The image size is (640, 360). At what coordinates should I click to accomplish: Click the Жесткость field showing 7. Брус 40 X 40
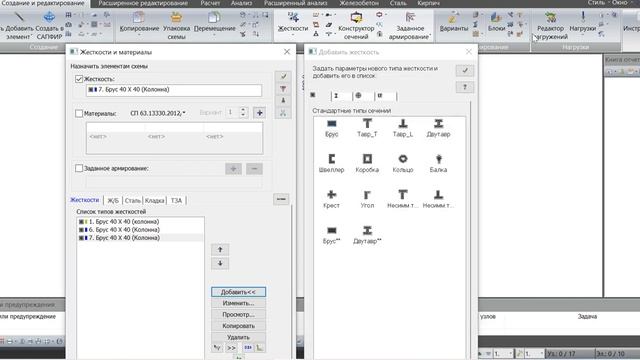coord(174,90)
